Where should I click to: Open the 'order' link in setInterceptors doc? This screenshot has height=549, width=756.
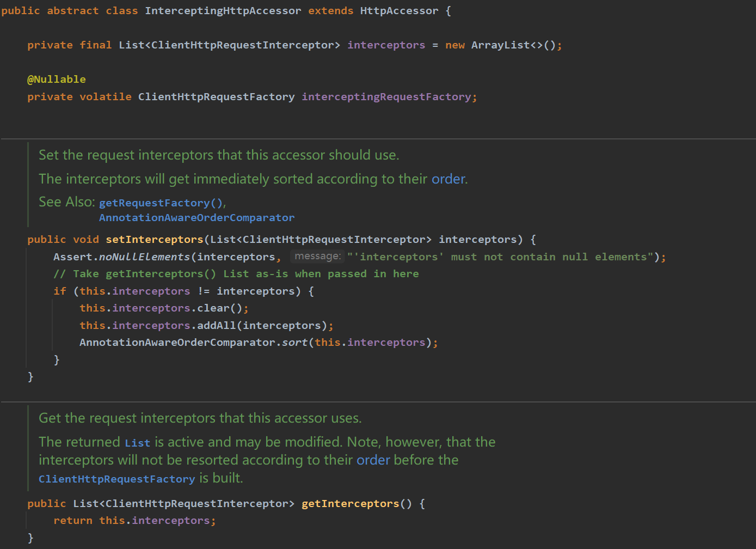tap(449, 179)
